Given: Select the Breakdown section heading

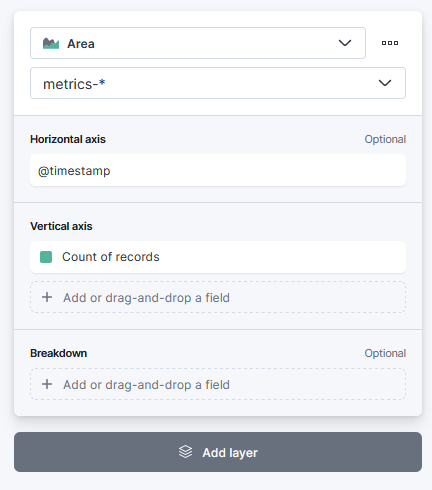Looking at the screenshot, I should [x=59, y=353].
